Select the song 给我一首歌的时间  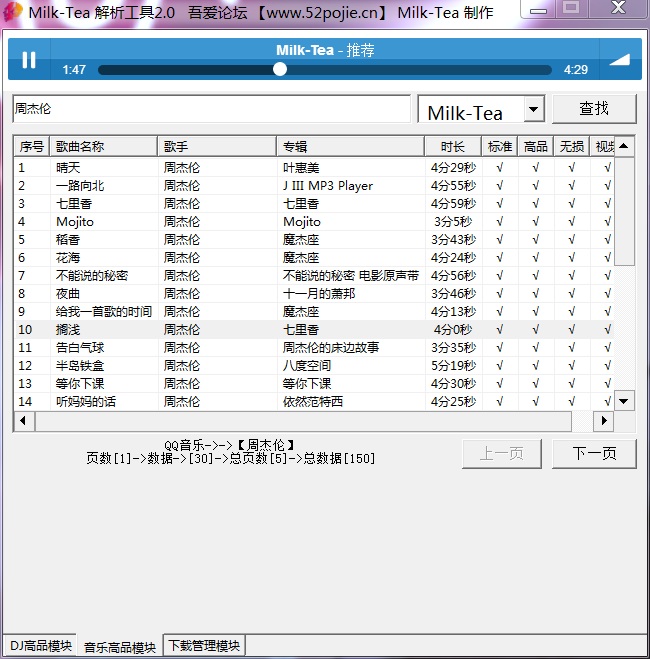pos(104,312)
